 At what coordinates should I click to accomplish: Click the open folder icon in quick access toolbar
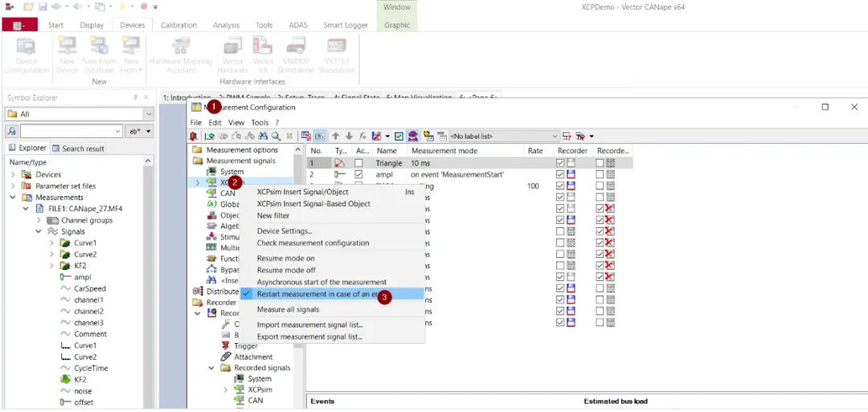28,6
